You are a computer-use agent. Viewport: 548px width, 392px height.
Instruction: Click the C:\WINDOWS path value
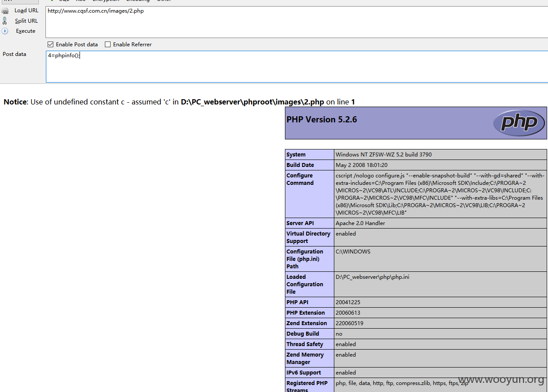353,252
